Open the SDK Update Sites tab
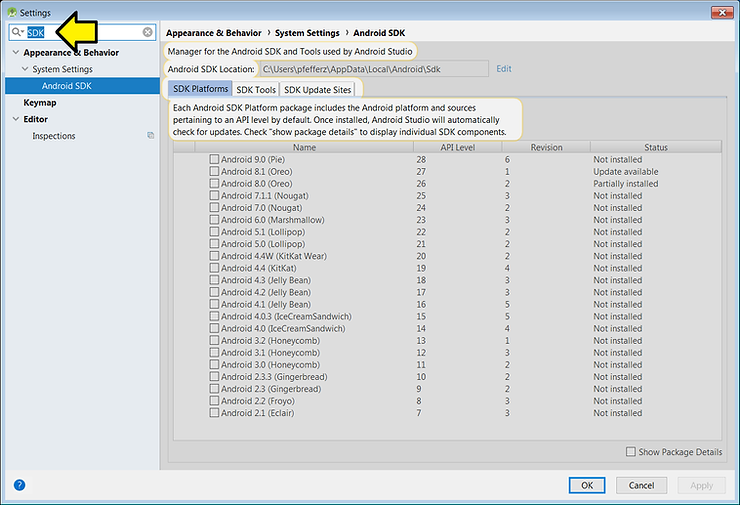The width and height of the screenshot is (740, 505). click(317, 90)
